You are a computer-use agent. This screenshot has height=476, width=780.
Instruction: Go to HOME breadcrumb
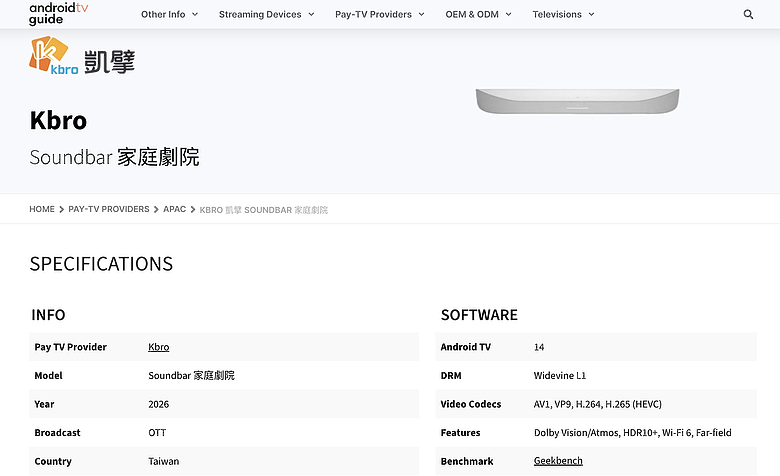click(x=42, y=209)
